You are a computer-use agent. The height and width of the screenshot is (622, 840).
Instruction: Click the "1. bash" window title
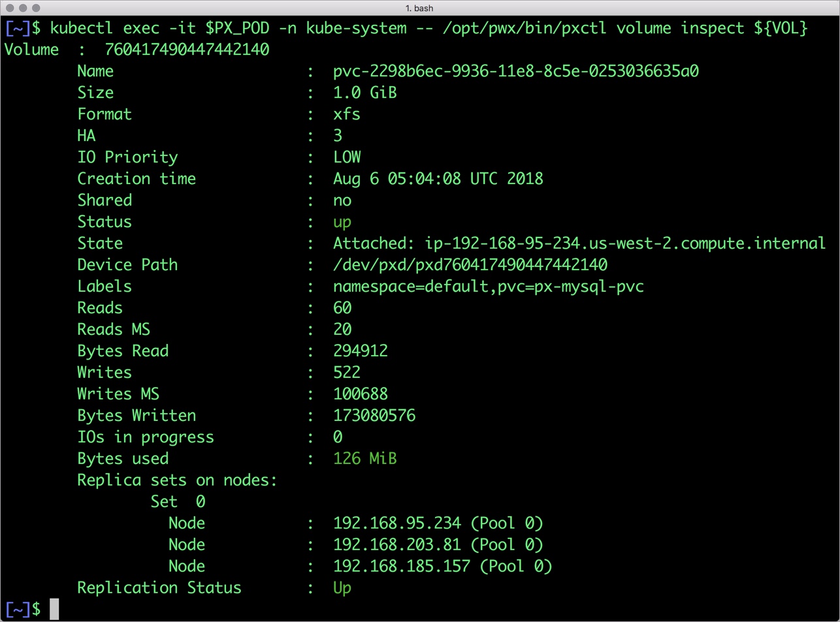(419, 8)
